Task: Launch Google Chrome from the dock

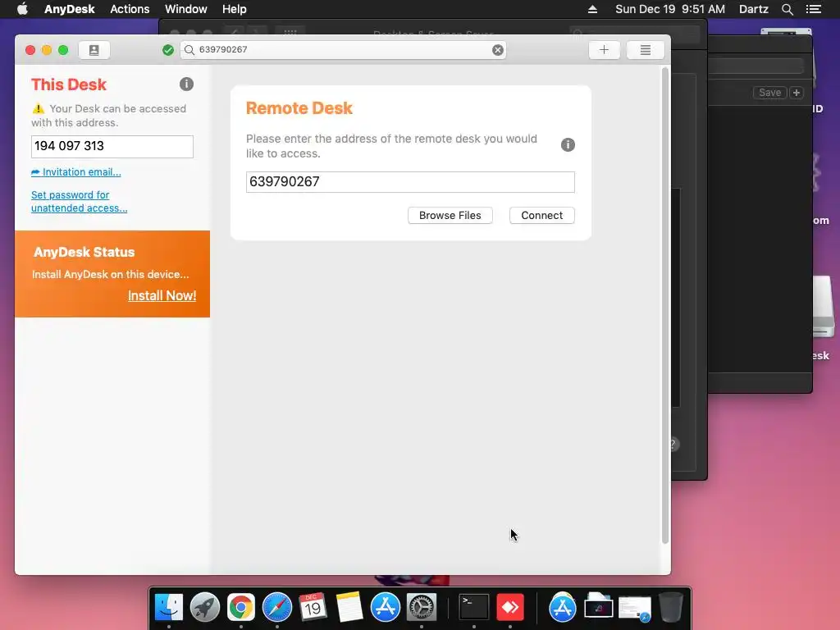Action: [241, 607]
